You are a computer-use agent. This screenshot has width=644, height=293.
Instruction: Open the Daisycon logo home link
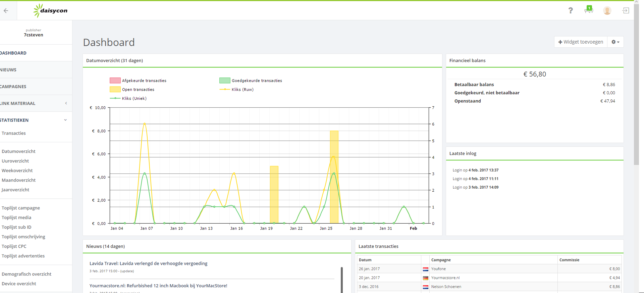pyautogui.click(x=50, y=10)
